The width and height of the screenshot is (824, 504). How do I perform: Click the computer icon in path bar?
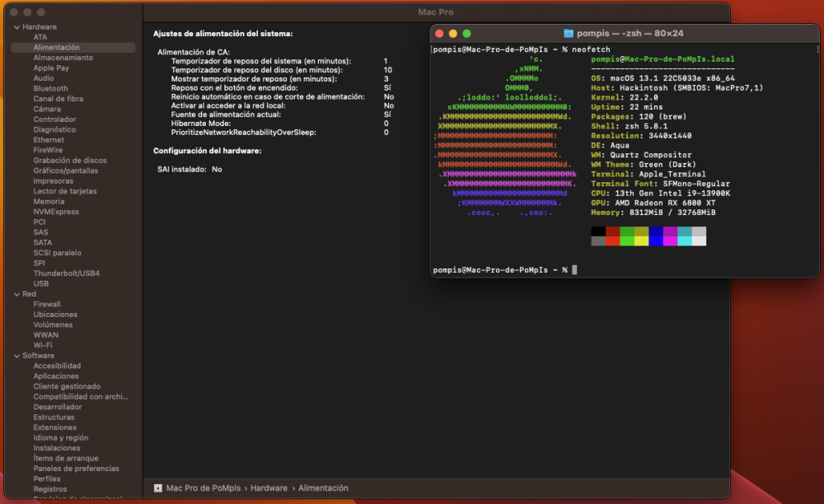pos(157,488)
